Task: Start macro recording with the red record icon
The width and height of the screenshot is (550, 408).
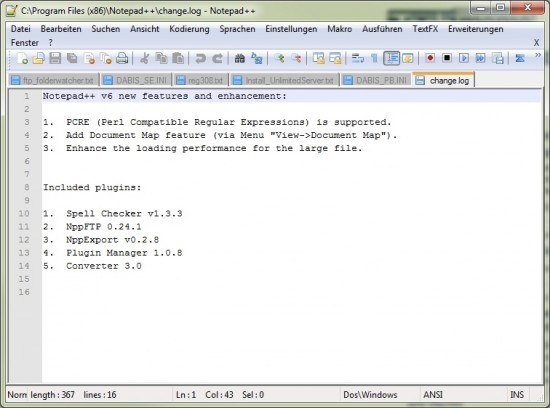Action: (430, 58)
